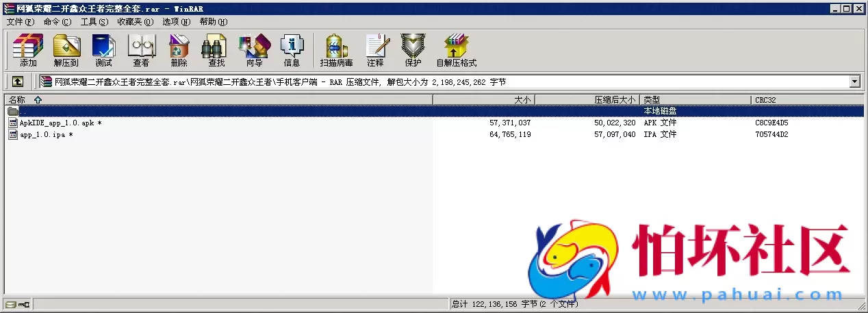The height and width of the screenshot is (313, 868).
Task: Click the 自解压格式 (SFX) toolbar icon
Action: 456,50
